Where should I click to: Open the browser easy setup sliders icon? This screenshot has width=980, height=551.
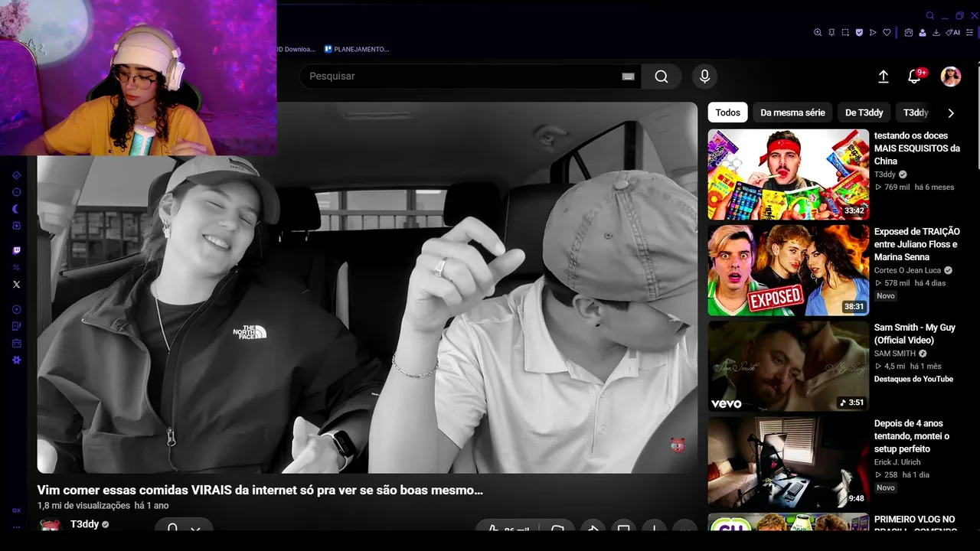coord(971,33)
